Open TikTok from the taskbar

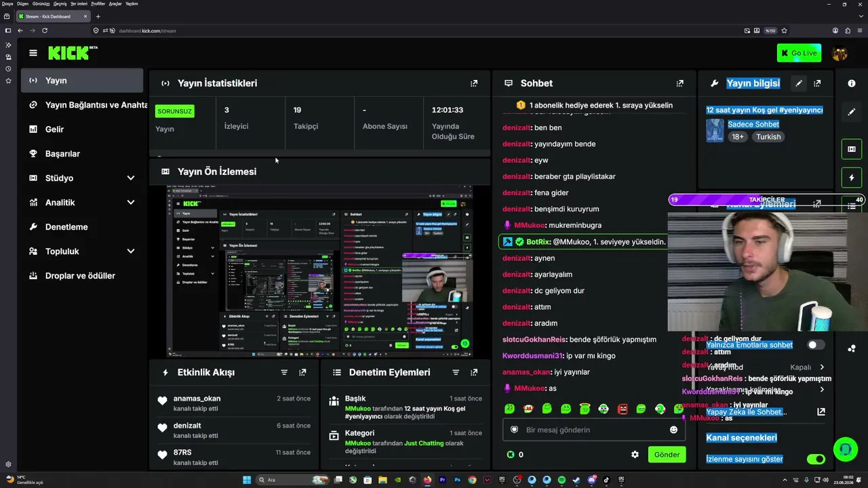coord(606,480)
